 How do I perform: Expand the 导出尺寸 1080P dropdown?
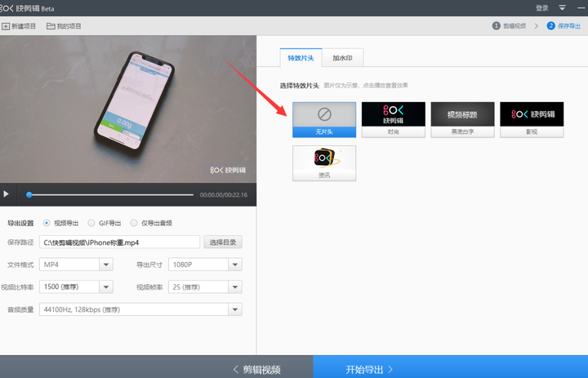[x=235, y=265]
